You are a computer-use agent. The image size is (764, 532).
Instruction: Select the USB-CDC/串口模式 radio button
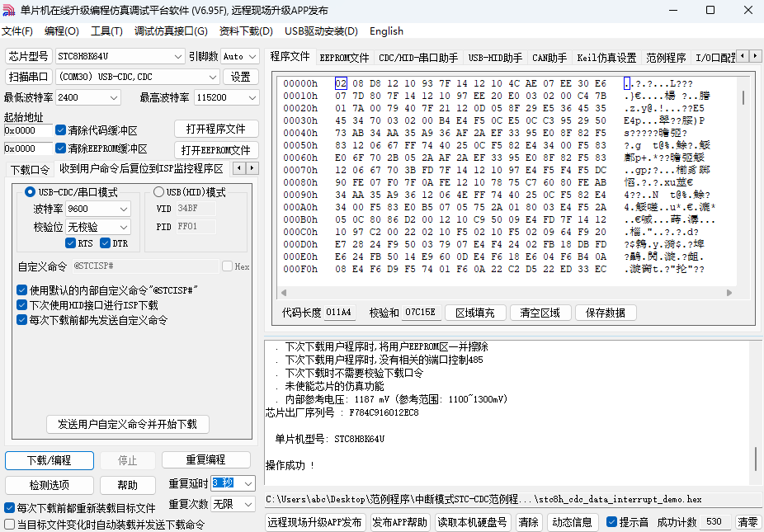pyautogui.click(x=30, y=192)
